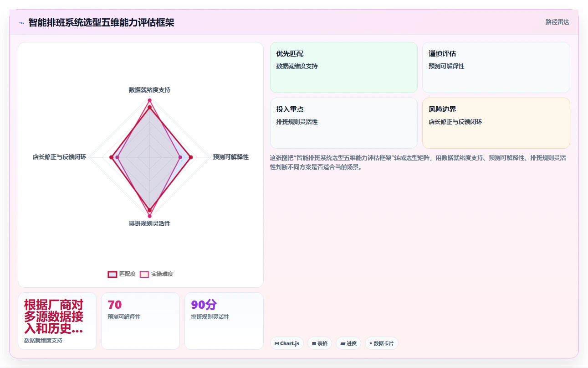This screenshot has height=368, width=588.
Task: Click the 排班规则灵活性 text in 投入重点 card
Action: [x=297, y=122]
